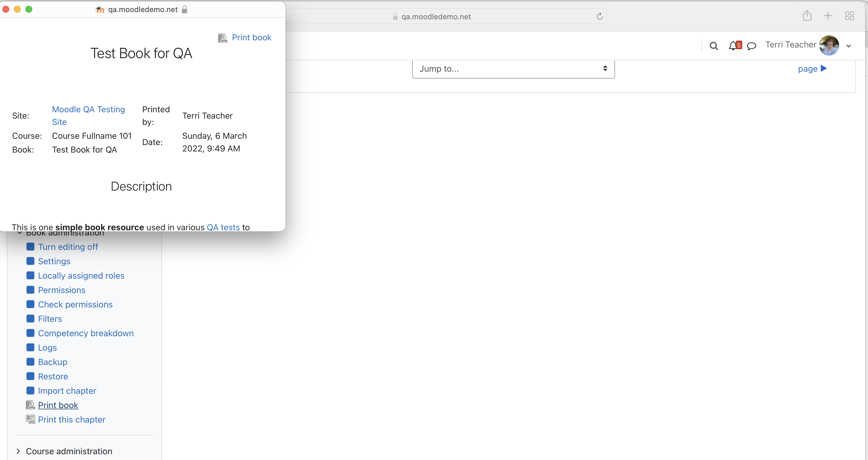Click the Print book link in popup window
Screen dimensions: 868x460
(x=251, y=37)
